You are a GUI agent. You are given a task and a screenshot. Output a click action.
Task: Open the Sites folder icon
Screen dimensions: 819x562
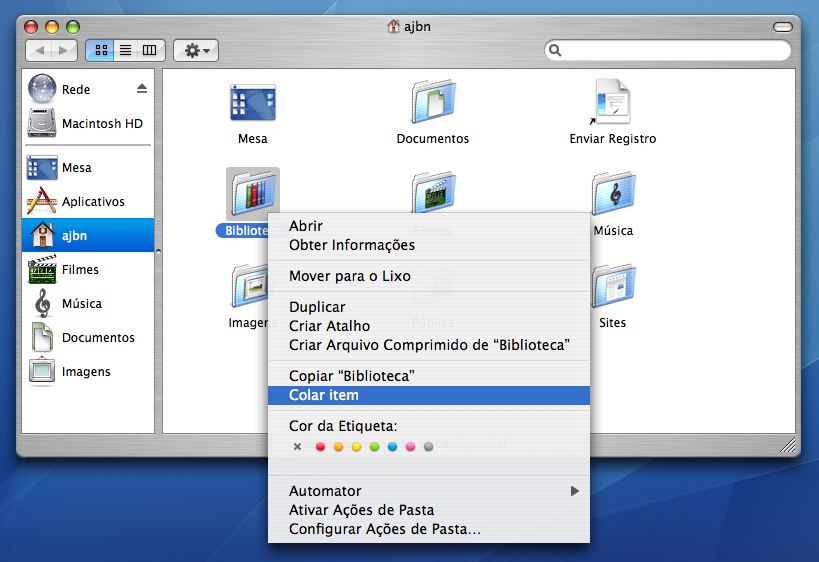[613, 286]
